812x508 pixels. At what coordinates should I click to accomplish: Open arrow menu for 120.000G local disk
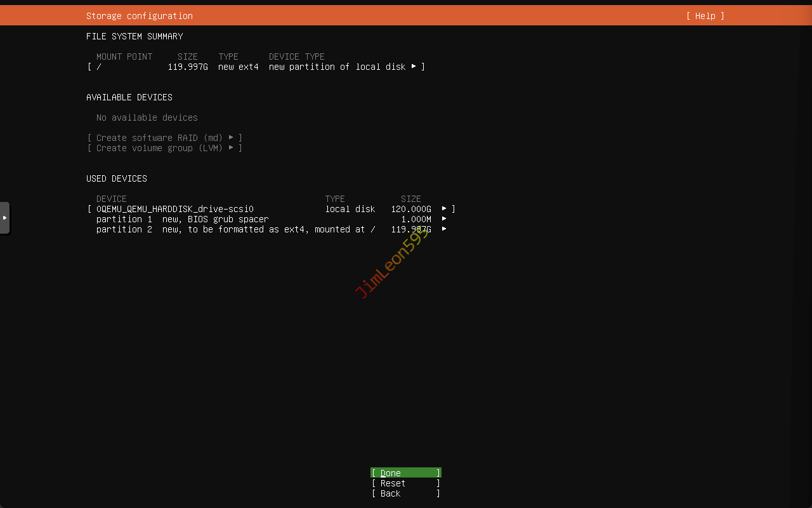[444, 209]
